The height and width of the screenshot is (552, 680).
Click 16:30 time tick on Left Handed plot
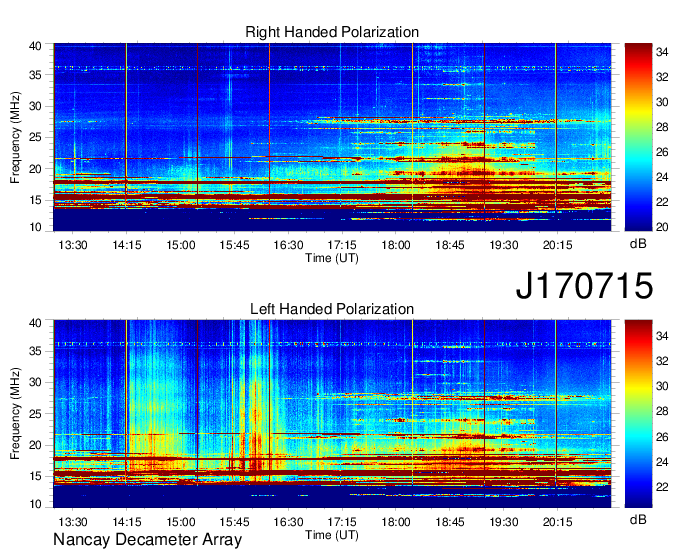click(x=288, y=522)
